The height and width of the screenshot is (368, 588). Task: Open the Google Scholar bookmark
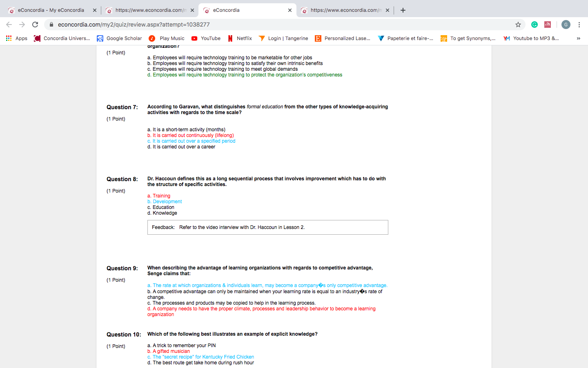pos(119,38)
